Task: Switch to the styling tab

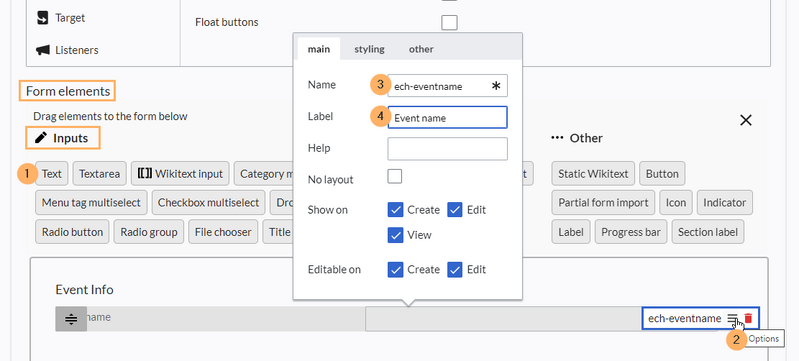Action: [369, 49]
